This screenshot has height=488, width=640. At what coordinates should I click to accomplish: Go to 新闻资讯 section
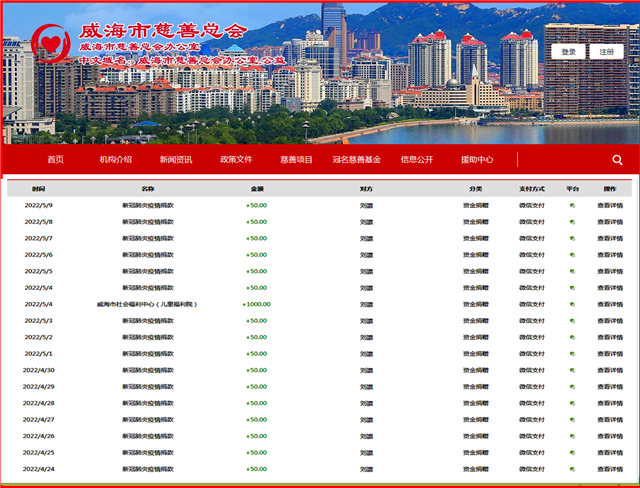pyautogui.click(x=176, y=160)
